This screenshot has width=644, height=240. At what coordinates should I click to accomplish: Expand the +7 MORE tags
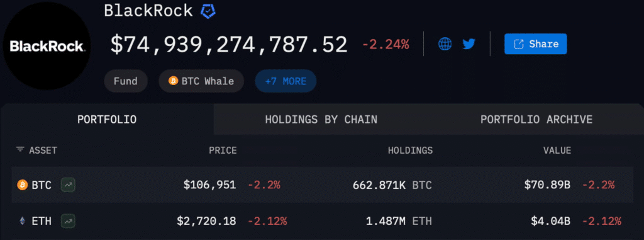coord(286,81)
